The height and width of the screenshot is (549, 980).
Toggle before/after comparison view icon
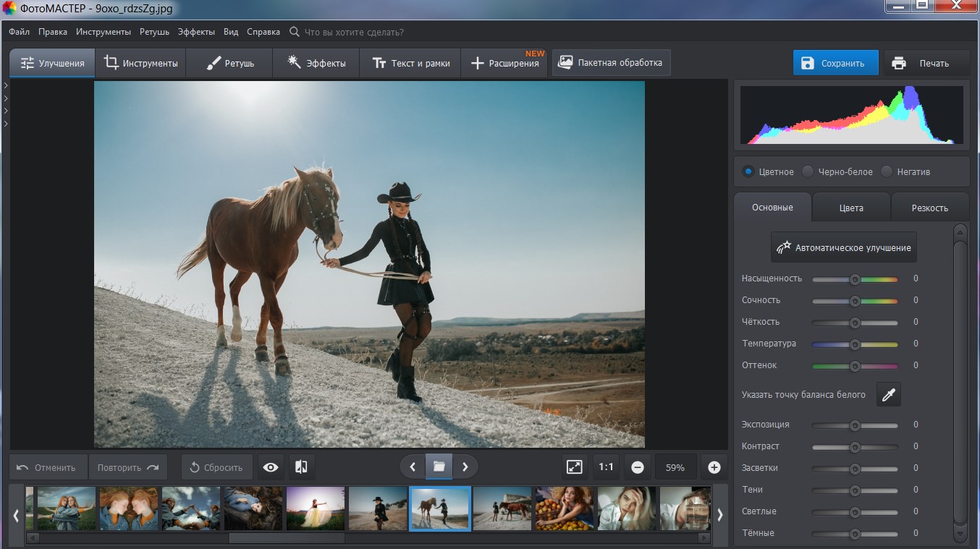coord(302,467)
